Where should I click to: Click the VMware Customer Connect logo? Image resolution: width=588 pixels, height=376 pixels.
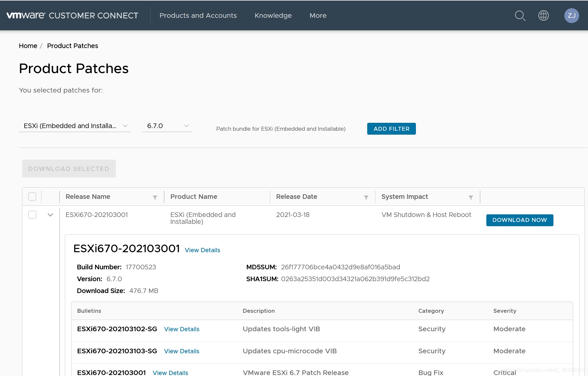72,15
